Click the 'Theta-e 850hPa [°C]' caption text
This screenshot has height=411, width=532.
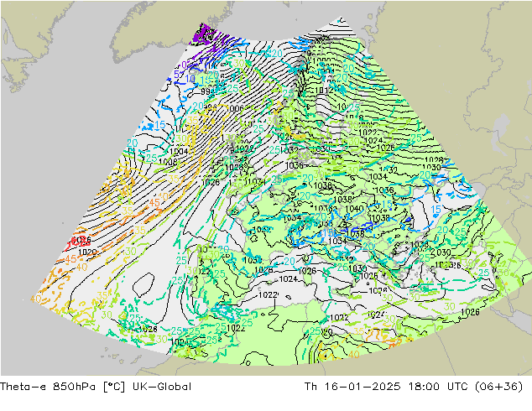click(62, 387)
